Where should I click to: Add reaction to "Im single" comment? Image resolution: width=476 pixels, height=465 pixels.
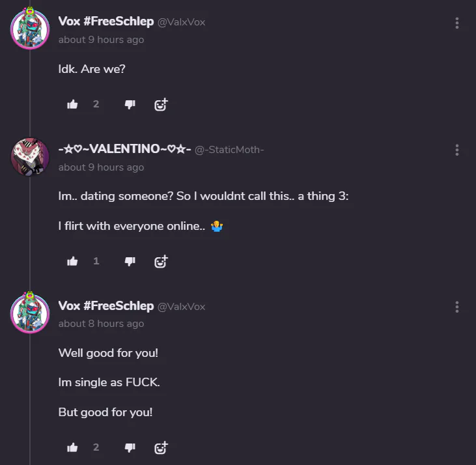tap(161, 447)
